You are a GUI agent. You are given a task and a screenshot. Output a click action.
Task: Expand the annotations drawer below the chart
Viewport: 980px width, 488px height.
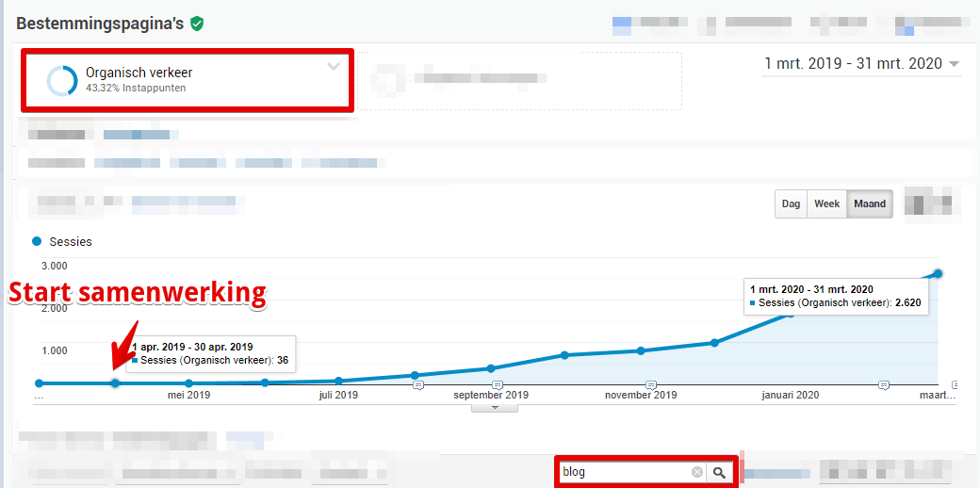pos(494,408)
